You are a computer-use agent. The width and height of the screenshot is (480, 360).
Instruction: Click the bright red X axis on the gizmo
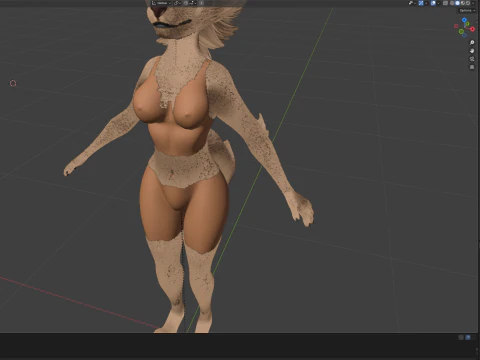click(x=473, y=29)
